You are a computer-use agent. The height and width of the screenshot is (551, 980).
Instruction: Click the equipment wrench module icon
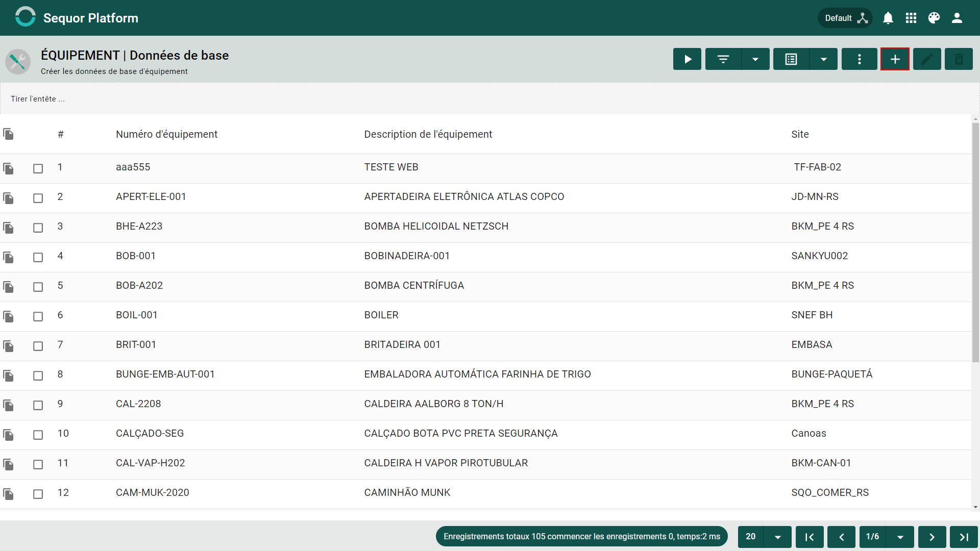click(18, 61)
